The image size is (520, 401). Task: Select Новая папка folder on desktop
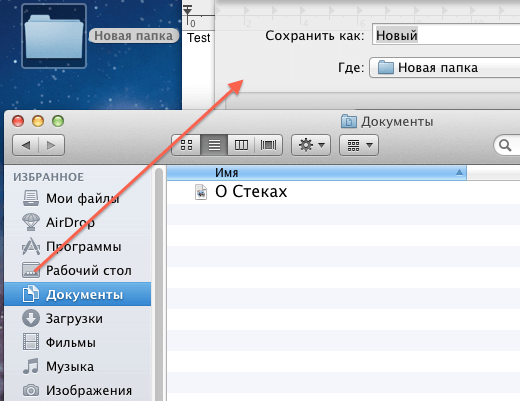[x=54, y=36]
